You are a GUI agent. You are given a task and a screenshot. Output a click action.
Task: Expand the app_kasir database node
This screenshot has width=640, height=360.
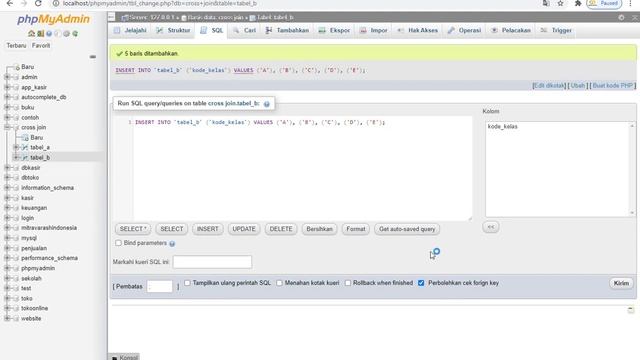[x=7, y=87]
